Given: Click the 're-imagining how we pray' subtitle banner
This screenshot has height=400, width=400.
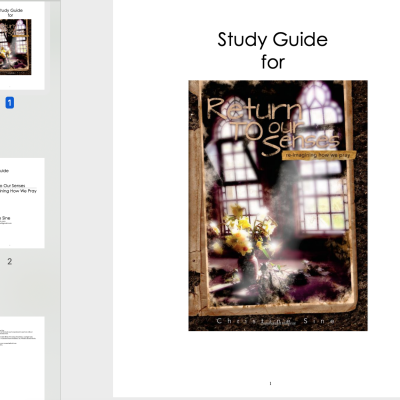Looking at the screenshot, I should click(319, 155).
